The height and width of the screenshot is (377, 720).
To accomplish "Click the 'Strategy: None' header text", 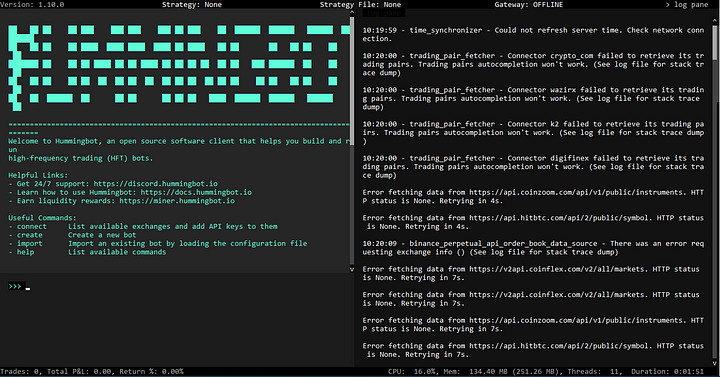I will [192, 5].
